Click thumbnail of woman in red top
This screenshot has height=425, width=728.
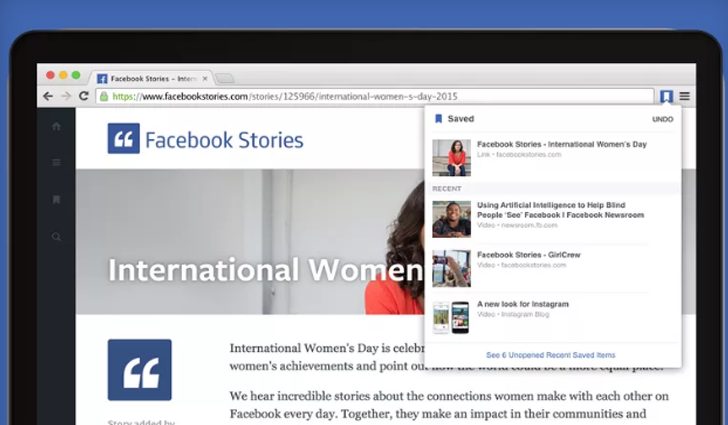(451, 158)
